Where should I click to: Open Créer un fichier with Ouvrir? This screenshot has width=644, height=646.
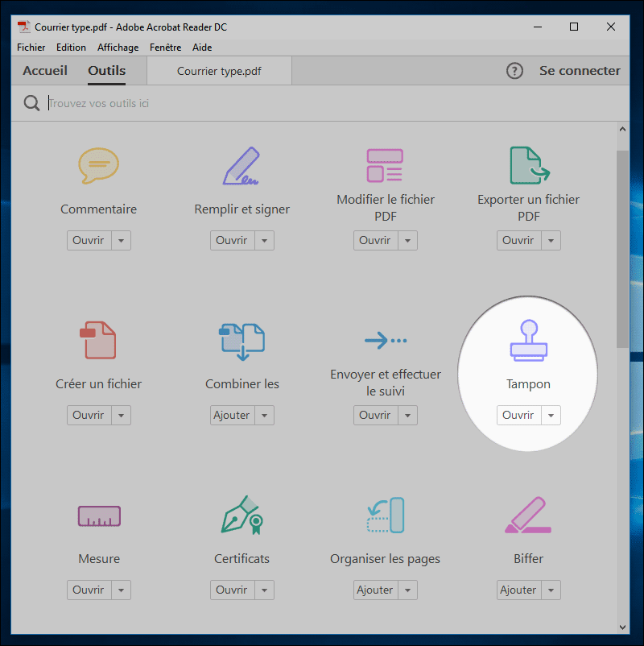point(89,415)
